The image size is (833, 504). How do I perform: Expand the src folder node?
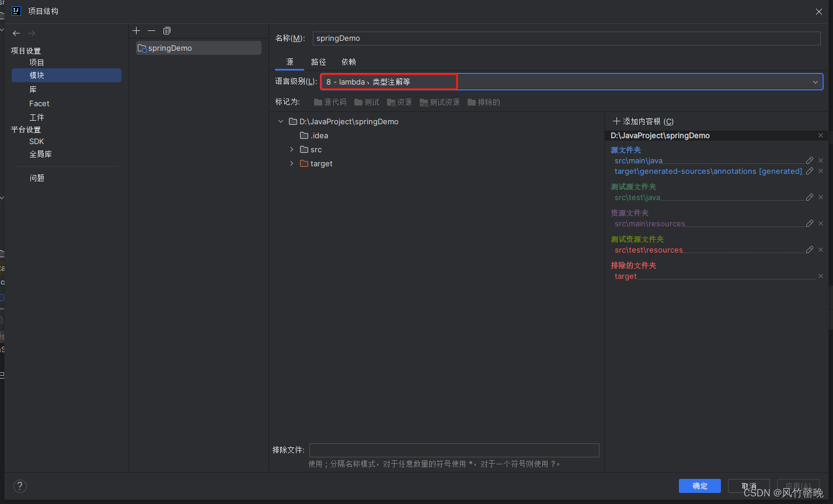(292, 149)
